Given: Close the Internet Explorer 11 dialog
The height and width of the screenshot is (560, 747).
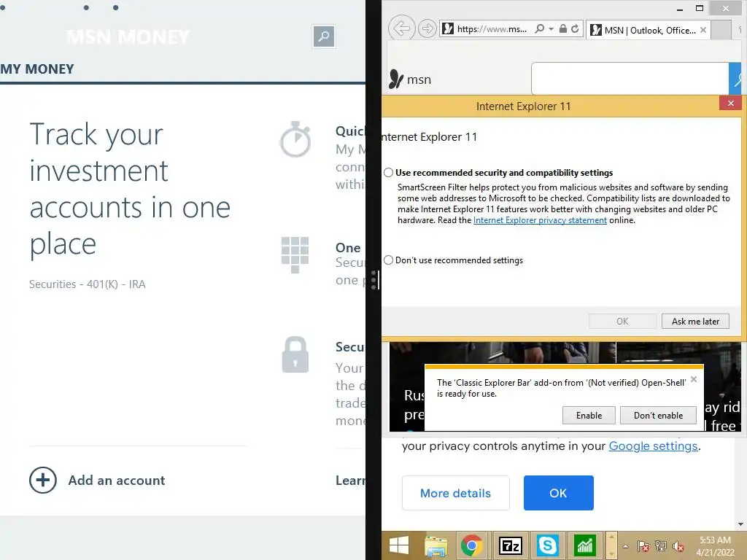Looking at the screenshot, I should coord(731,104).
